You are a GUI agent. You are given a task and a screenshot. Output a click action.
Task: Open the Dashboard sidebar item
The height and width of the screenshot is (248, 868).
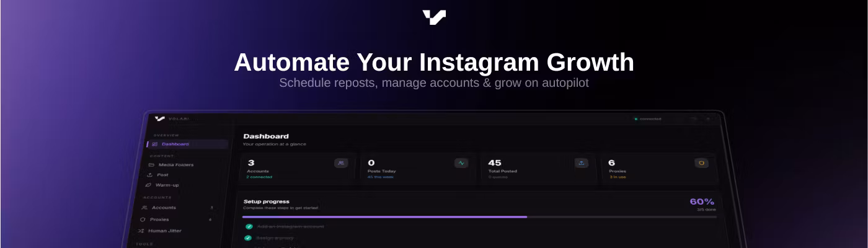coord(175,144)
